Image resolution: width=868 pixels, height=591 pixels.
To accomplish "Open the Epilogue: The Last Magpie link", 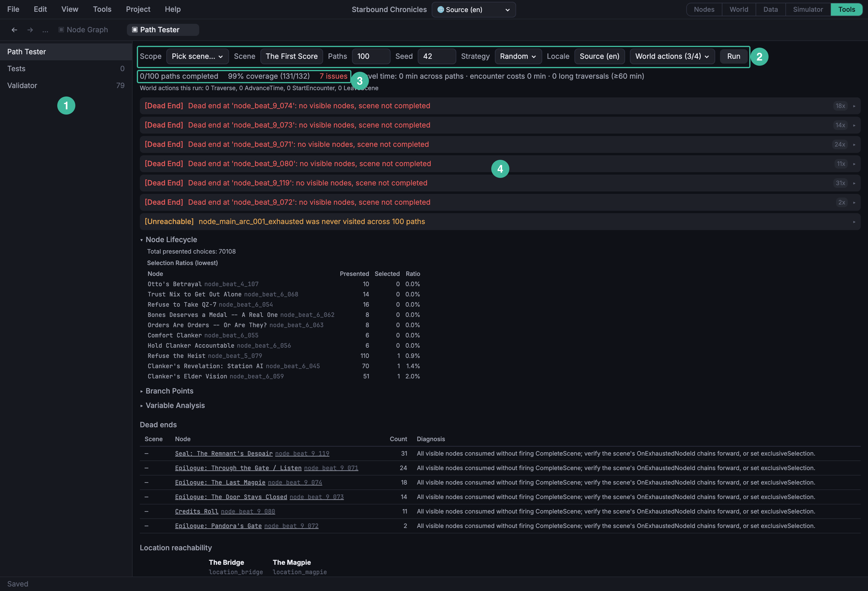I will (x=248, y=483).
